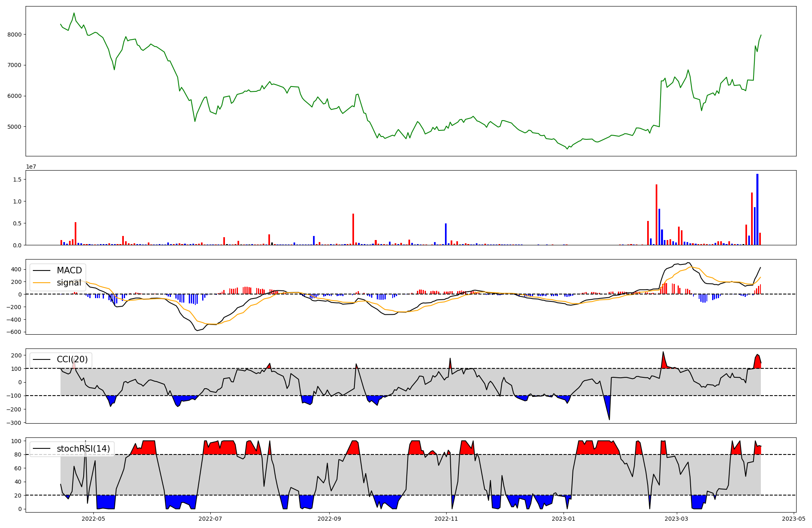Viewport: 812px width, 528px height.
Task: Click the 2023-01 date tick label
Action: click(564, 518)
